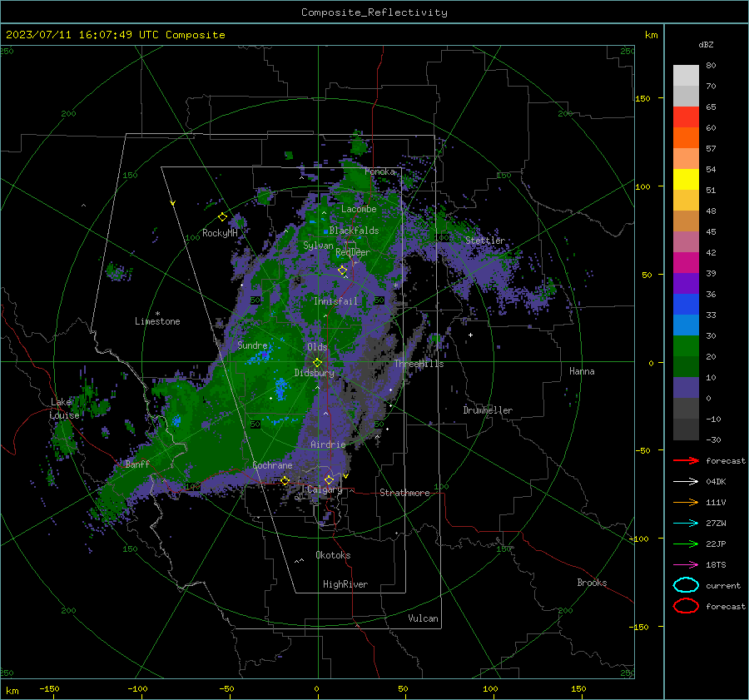This screenshot has height=700, width=749.
Task: Click the Ponoka label
Action: [x=379, y=171]
